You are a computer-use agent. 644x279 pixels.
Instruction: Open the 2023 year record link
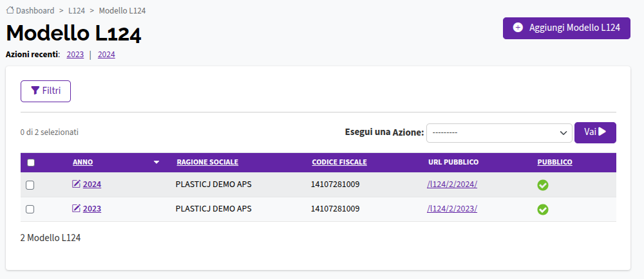pos(92,209)
